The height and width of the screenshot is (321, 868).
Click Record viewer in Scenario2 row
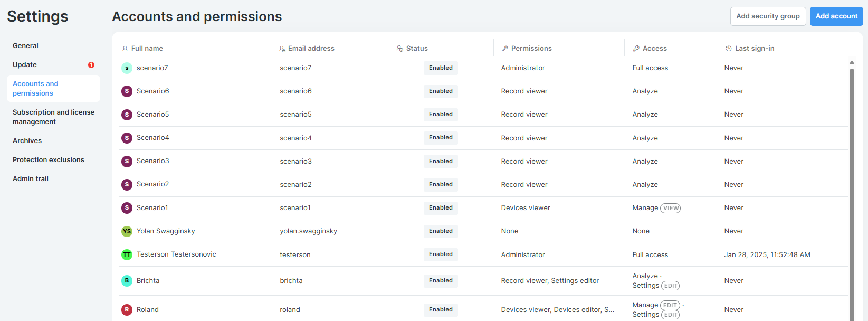pos(524,185)
